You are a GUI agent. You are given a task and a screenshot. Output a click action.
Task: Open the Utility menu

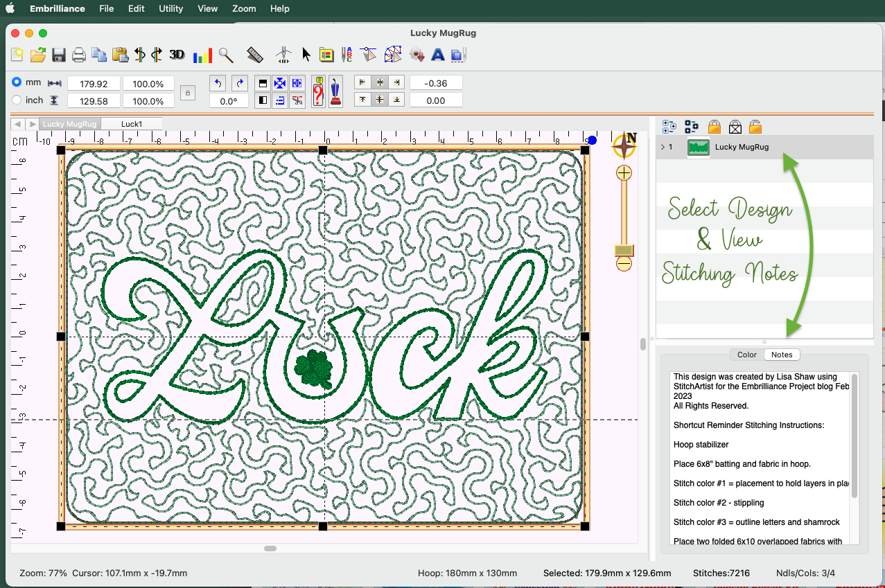tap(170, 9)
